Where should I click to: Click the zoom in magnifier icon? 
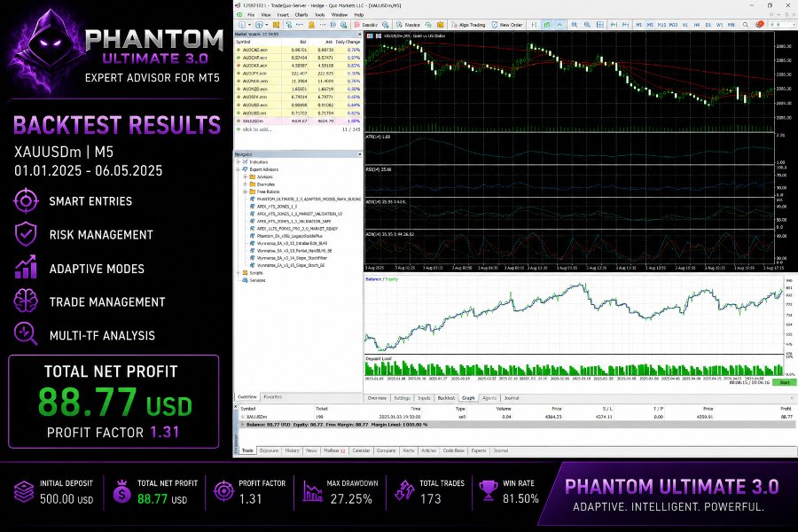574,25
